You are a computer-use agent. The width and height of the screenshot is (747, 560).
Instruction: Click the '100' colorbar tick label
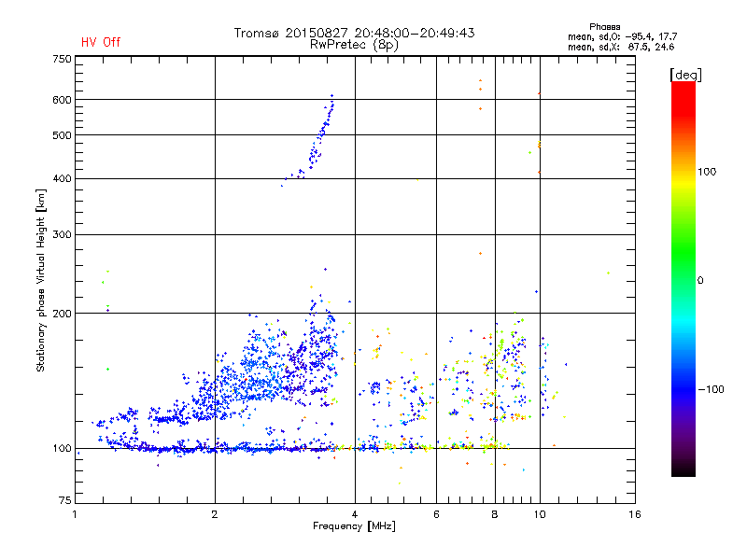707,172
